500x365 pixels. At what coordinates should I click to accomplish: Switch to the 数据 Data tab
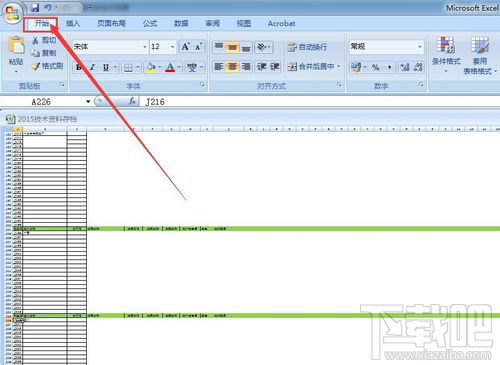[x=181, y=24]
